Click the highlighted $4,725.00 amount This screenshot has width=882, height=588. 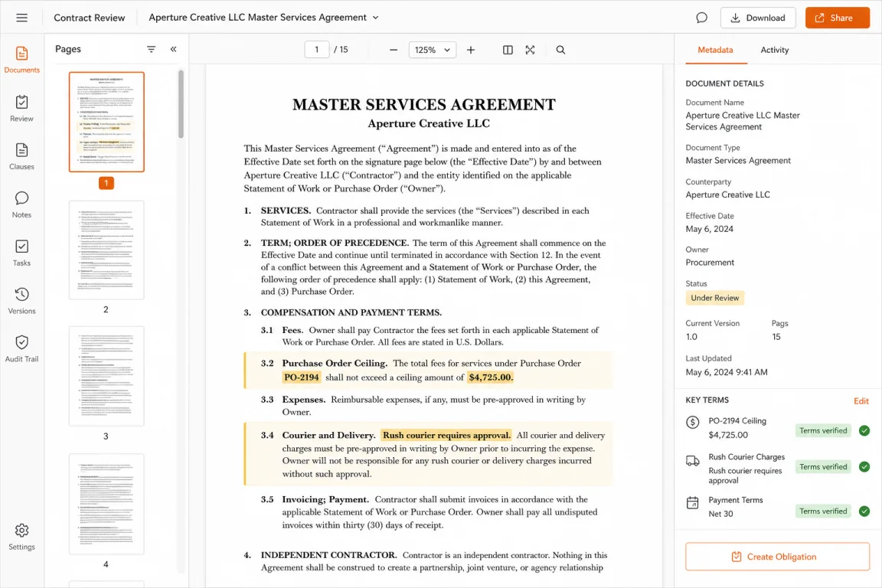pos(491,377)
